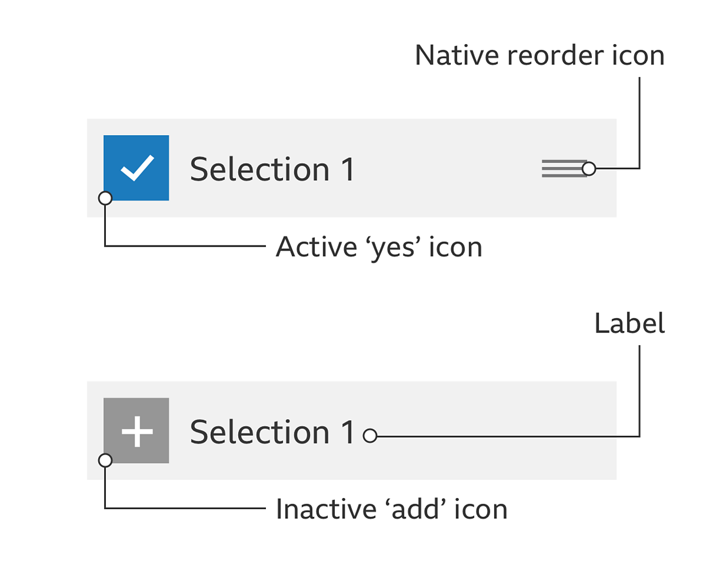The height and width of the screenshot is (588, 706).
Task: Click the three-line native reorder handle
Action: (x=561, y=168)
